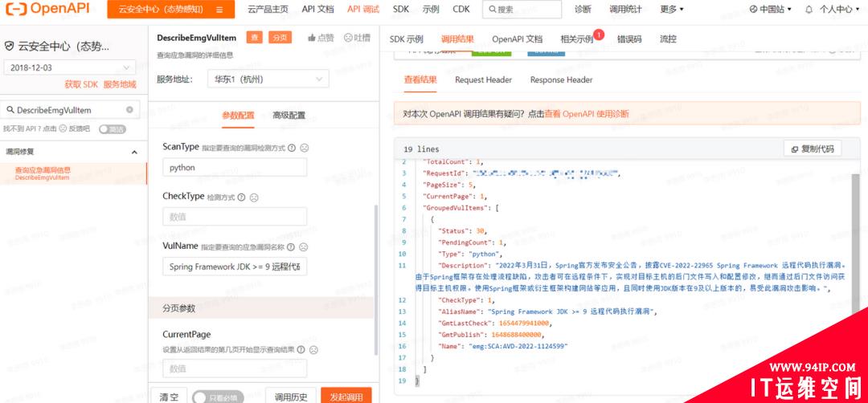Image resolution: width=868 pixels, height=403 pixels.
Task: Click the sad face icon next to ScanType
Action: [304, 148]
